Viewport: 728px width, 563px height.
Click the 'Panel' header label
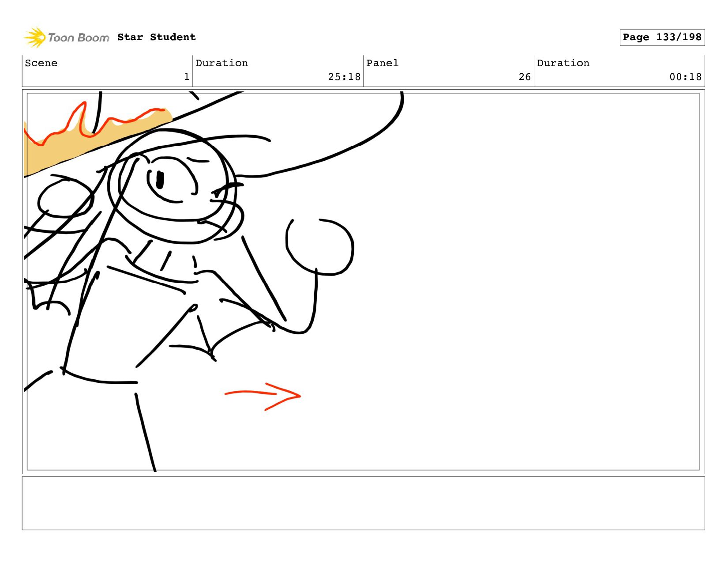click(382, 63)
